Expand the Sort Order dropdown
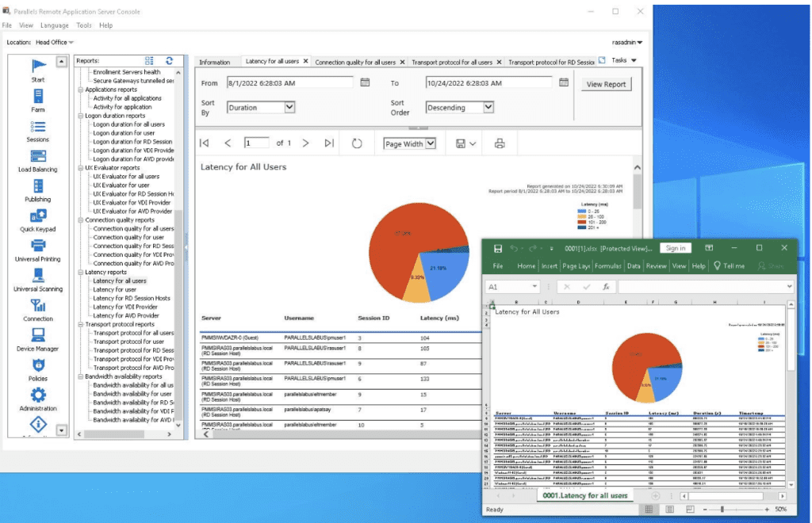 (488, 107)
